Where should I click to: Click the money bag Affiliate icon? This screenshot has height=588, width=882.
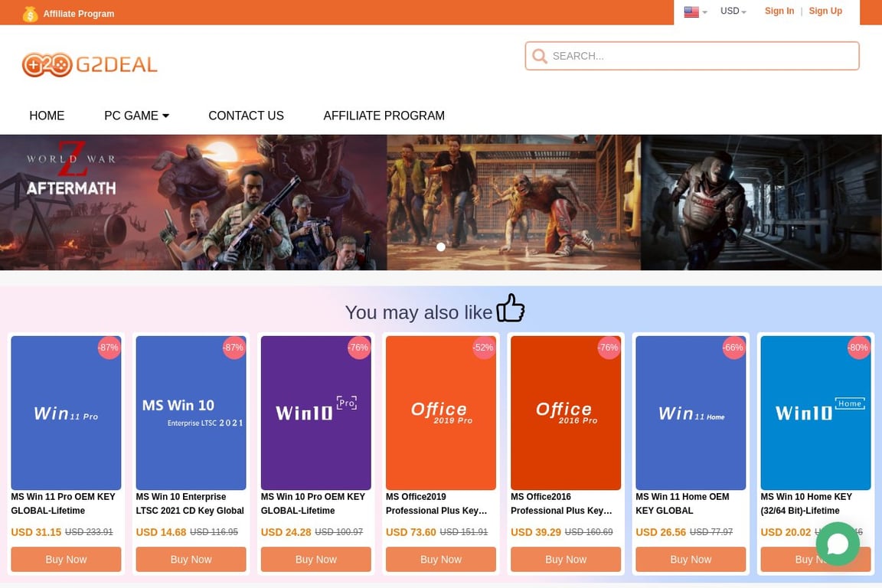(x=30, y=14)
